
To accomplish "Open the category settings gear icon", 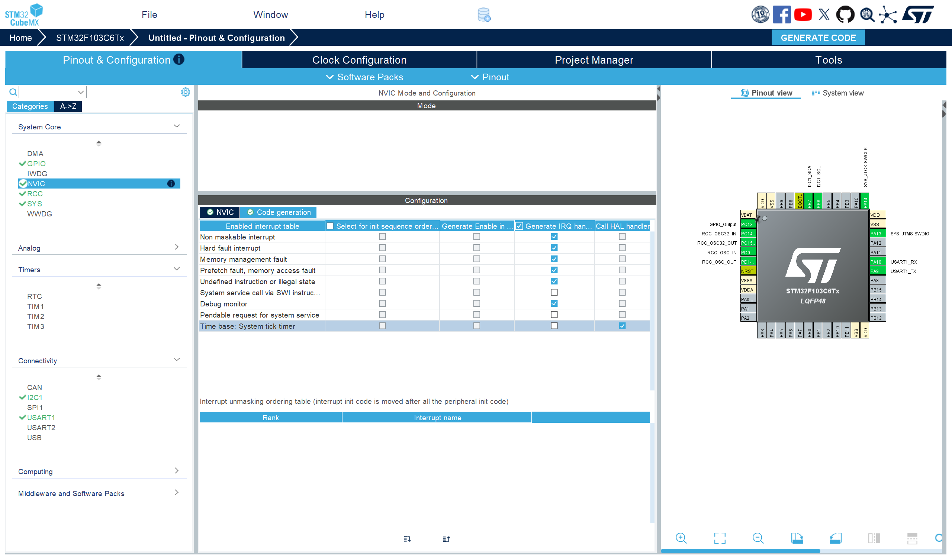I will [x=185, y=92].
